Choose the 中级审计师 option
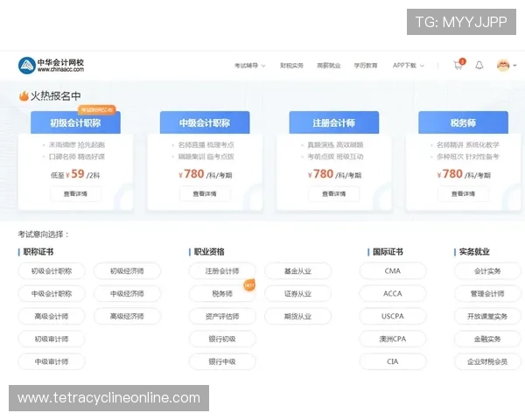This screenshot has width=525, height=420. pyautogui.click(x=52, y=361)
